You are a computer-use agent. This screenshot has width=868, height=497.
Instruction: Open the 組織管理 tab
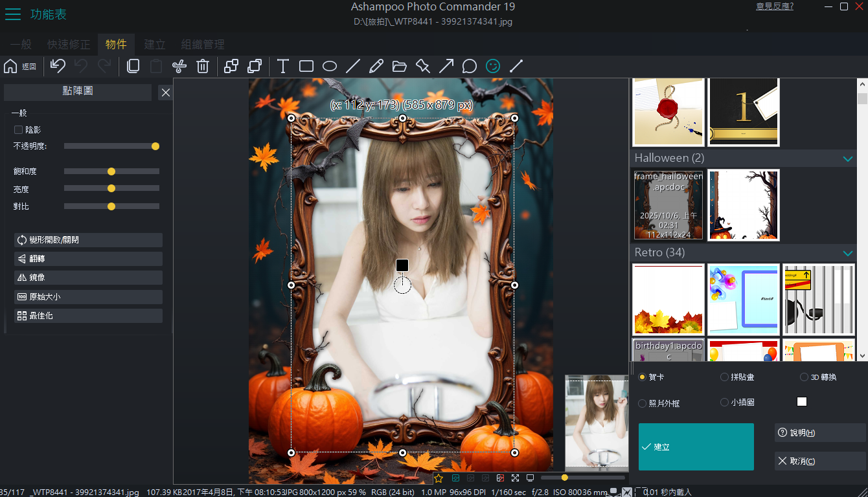[203, 45]
